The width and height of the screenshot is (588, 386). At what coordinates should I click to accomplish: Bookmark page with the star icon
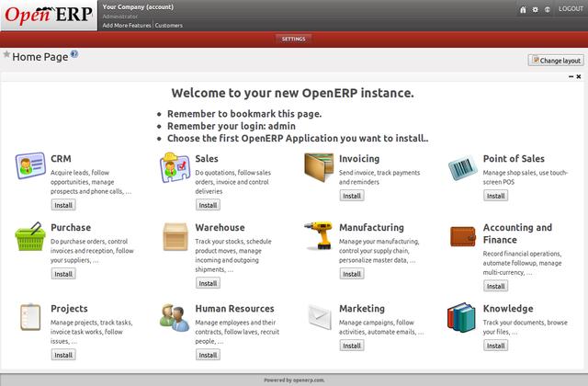[6, 54]
